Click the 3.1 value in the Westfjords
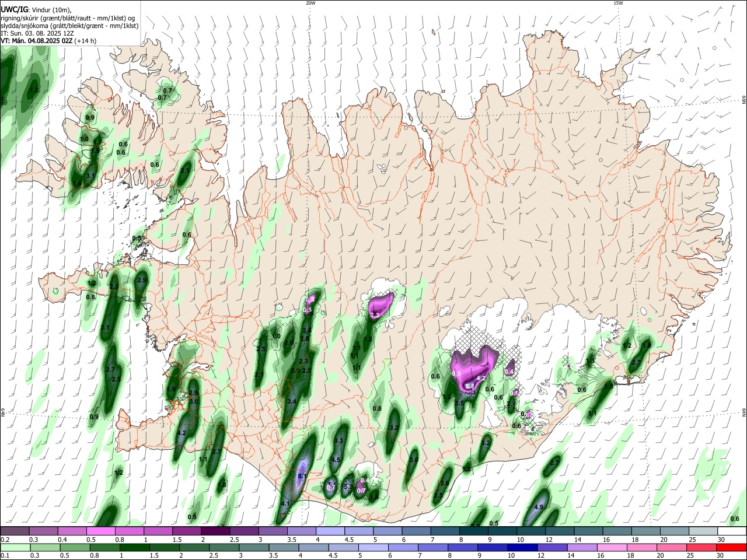 click(x=90, y=175)
